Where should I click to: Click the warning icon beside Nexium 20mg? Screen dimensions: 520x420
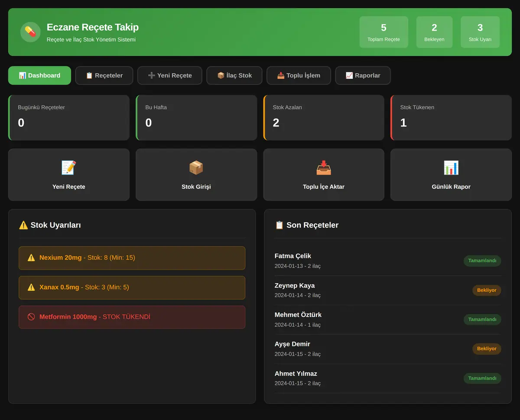point(31,258)
